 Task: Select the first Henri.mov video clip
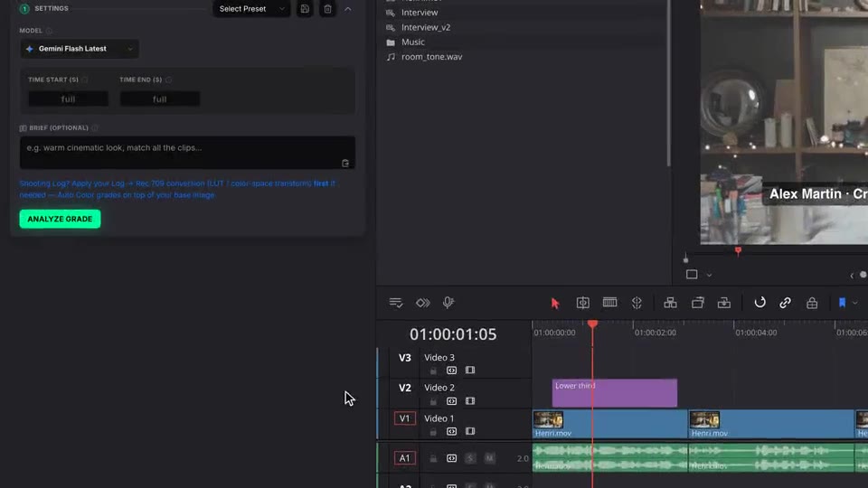coord(609,425)
